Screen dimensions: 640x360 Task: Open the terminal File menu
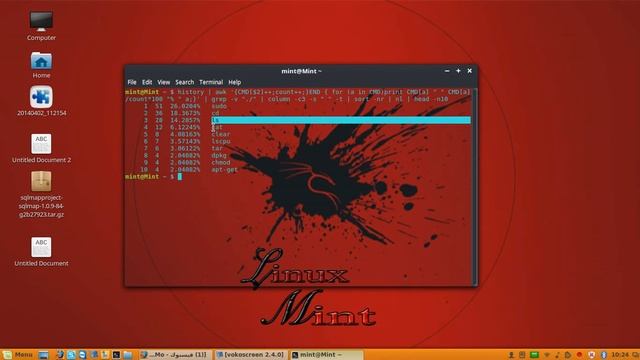click(132, 82)
